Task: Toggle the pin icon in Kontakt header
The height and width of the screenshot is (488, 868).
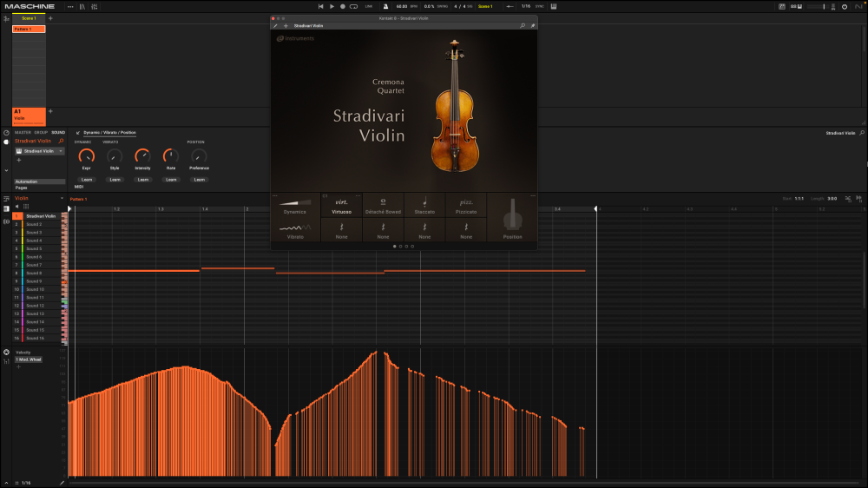Action: point(532,26)
